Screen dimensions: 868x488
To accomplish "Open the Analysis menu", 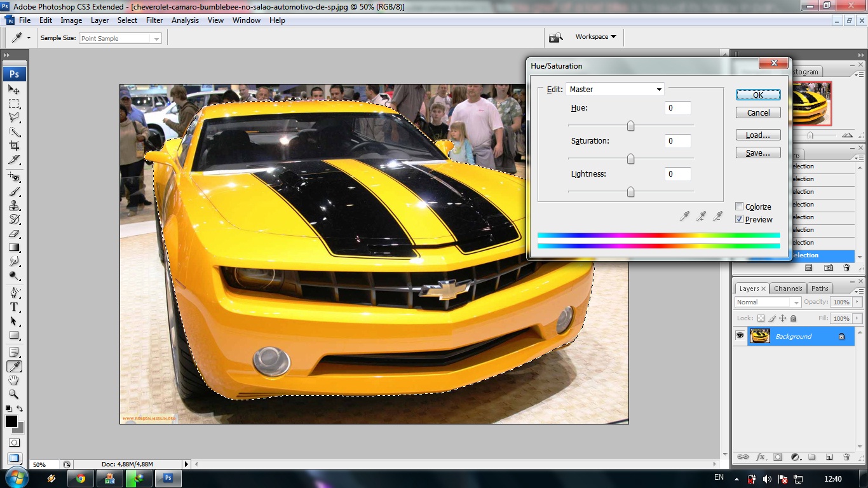I will 186,20.
